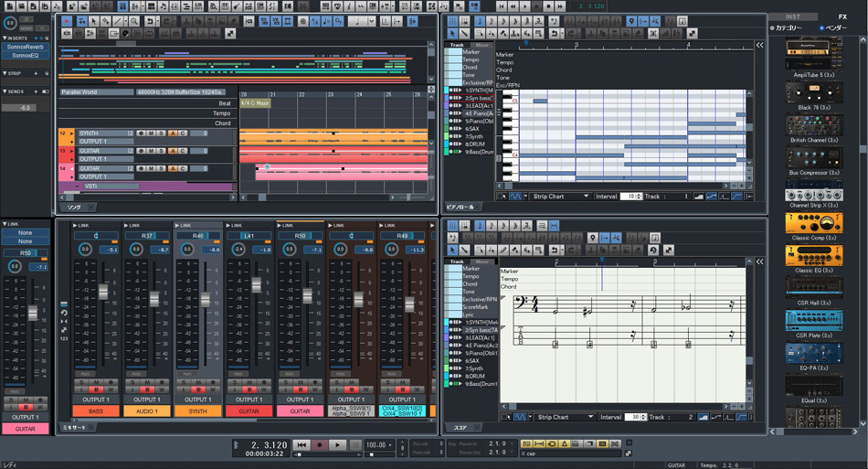
Task: Click the undo icon in song editor toolbar
Action: tap(151, 21)
